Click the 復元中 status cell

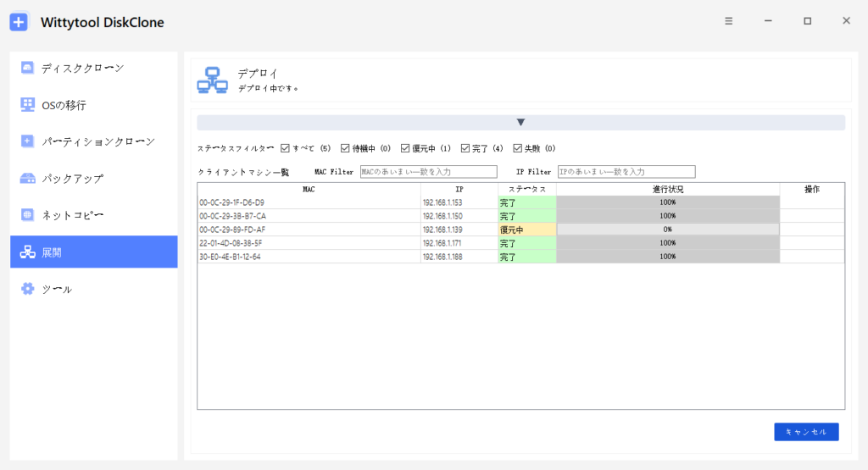527,229
